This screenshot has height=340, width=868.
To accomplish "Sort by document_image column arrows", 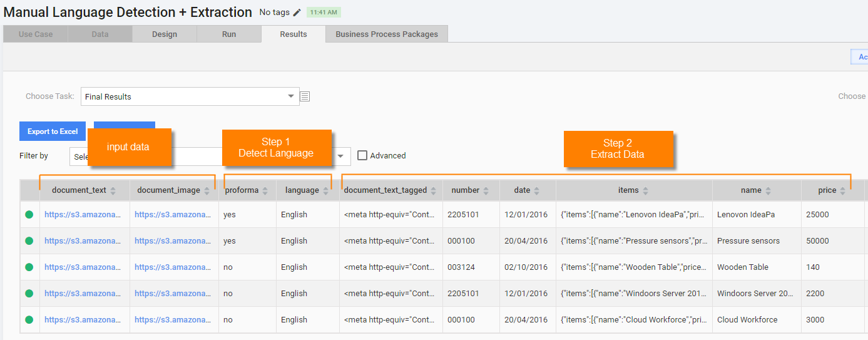I will (x=207, y=190).
